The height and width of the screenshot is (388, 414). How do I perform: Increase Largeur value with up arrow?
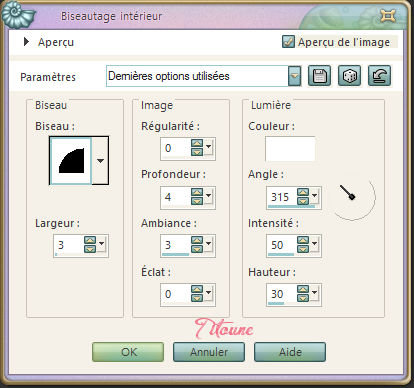tap(90, 240)
